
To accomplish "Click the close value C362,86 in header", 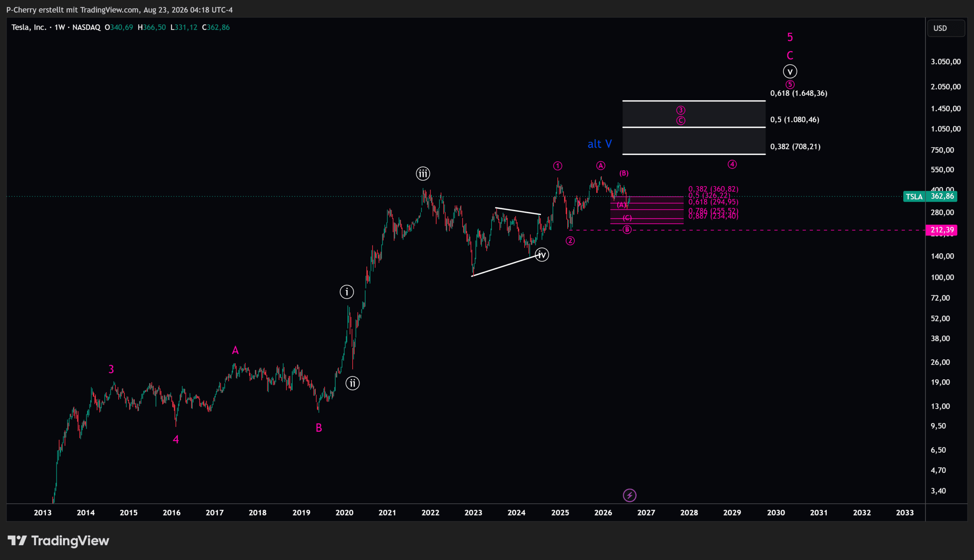I will click(x=216, y=27).
